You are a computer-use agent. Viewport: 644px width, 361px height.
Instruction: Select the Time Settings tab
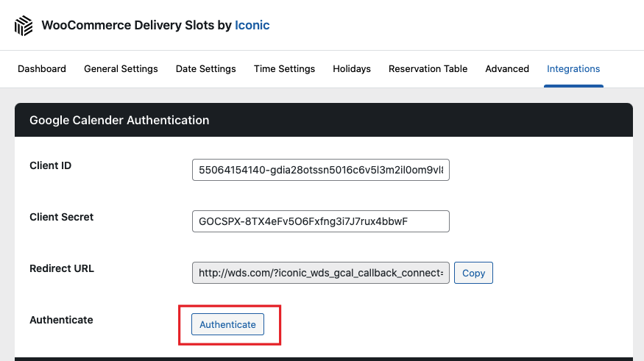(284, 69)
